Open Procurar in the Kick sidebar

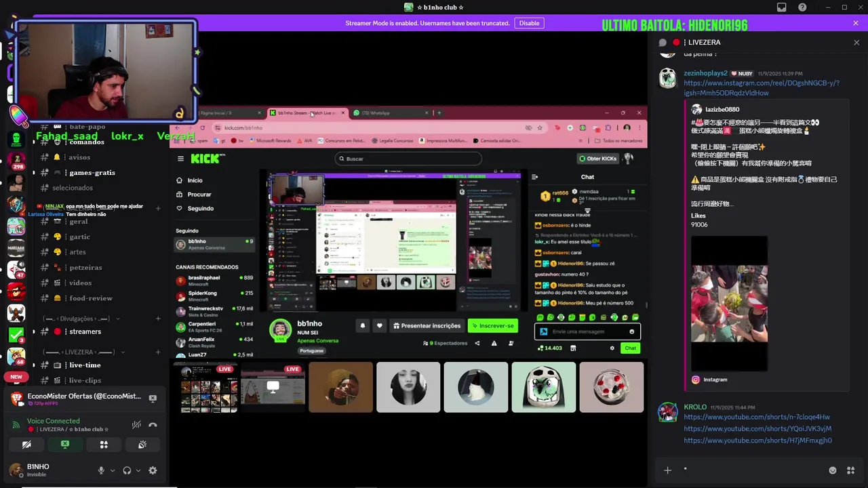(x=193, y=195)
